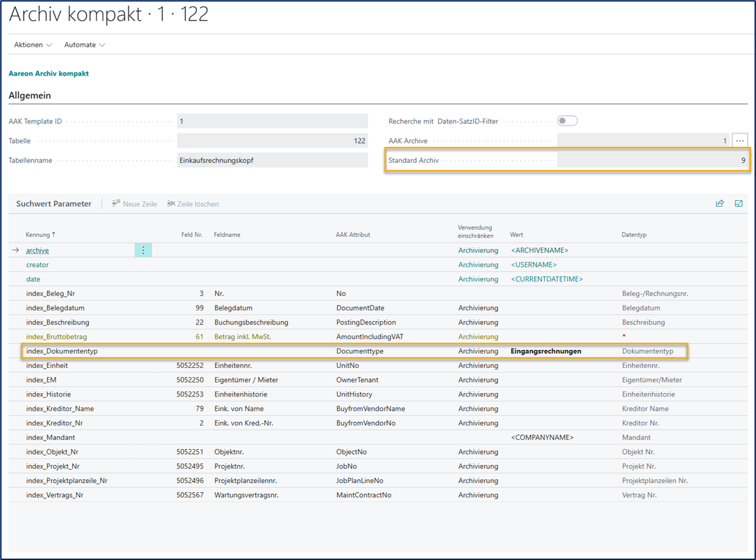The image size is (756, 560).
Task: Click the Feldname column header
Action: tap(227, 235)
